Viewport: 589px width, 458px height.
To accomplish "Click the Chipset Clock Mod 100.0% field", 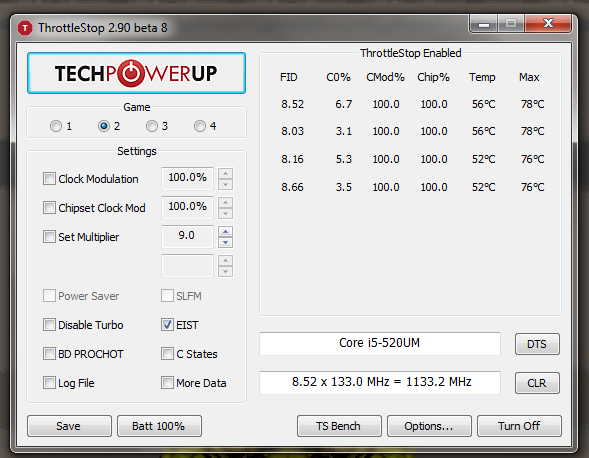I will (x=187, y=207).
